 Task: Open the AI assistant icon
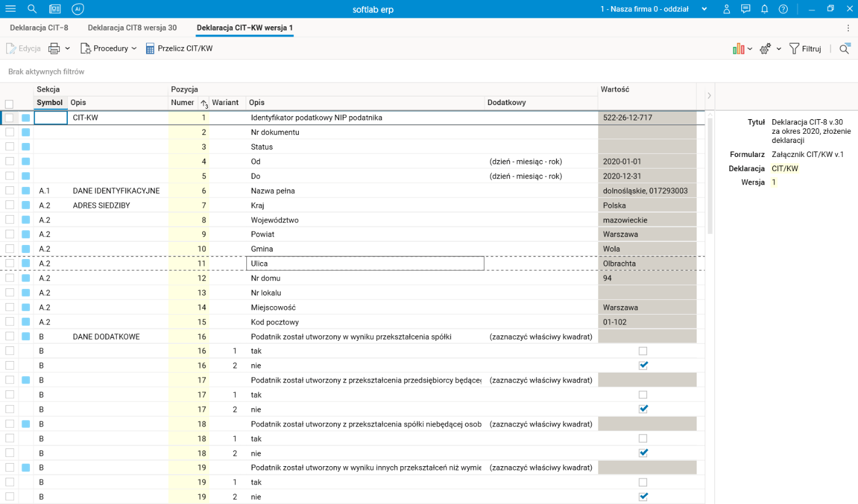[77, 9]
